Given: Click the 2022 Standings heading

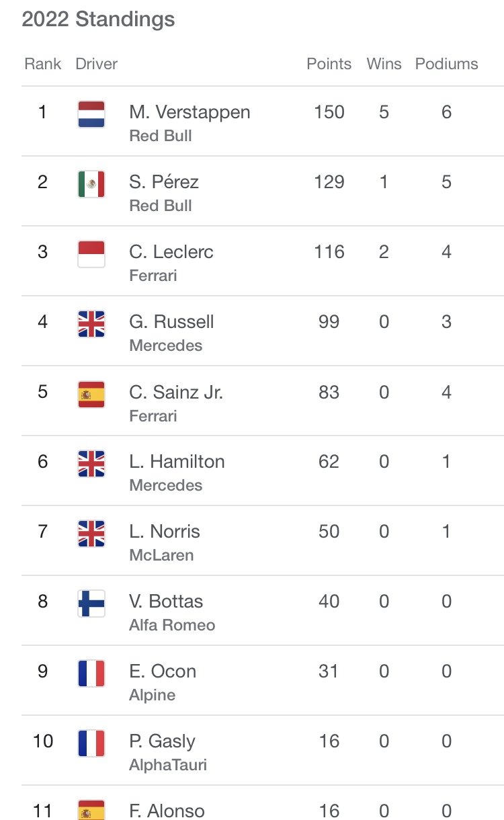Looking at the screenshot, I should point(98,19).
